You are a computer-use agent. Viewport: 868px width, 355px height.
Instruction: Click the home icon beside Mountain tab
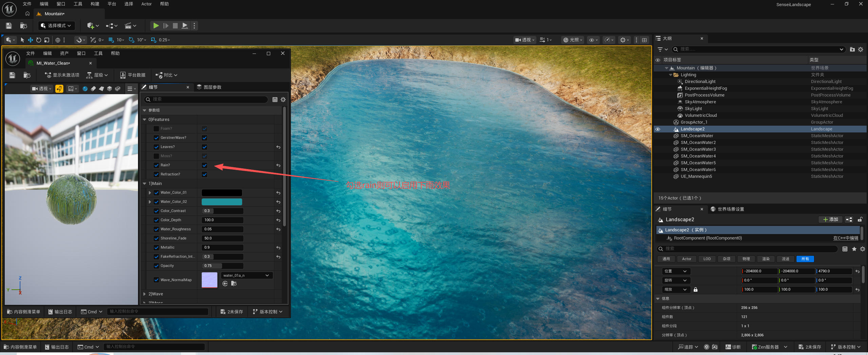27,14
